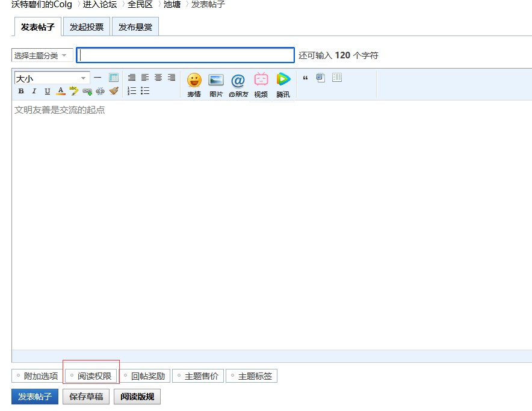
Task: Click the insert link icon
Action: 87,91
